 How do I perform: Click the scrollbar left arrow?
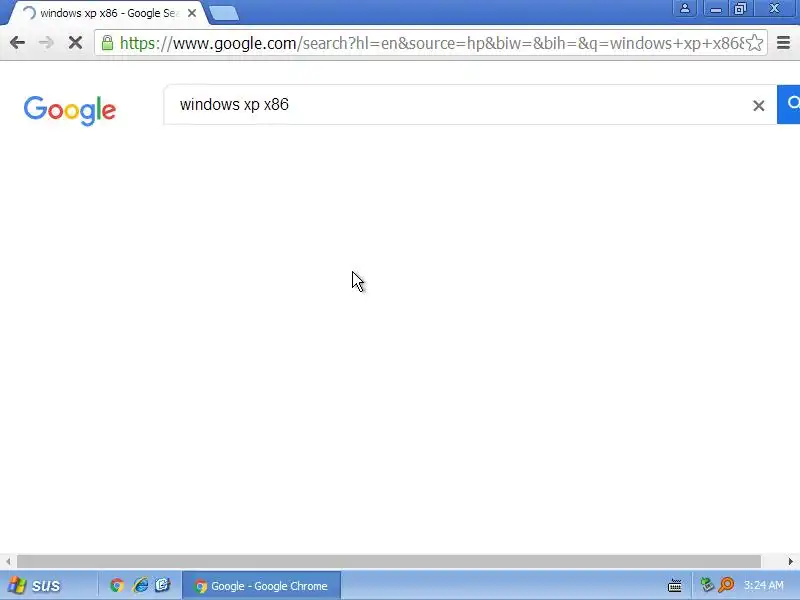[8, 561]
